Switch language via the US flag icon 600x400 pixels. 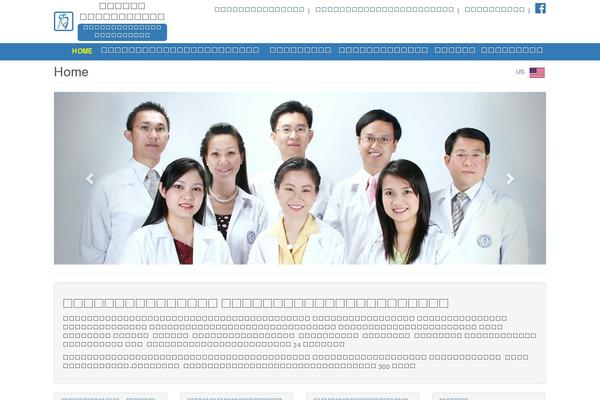[x=537, y=72]
